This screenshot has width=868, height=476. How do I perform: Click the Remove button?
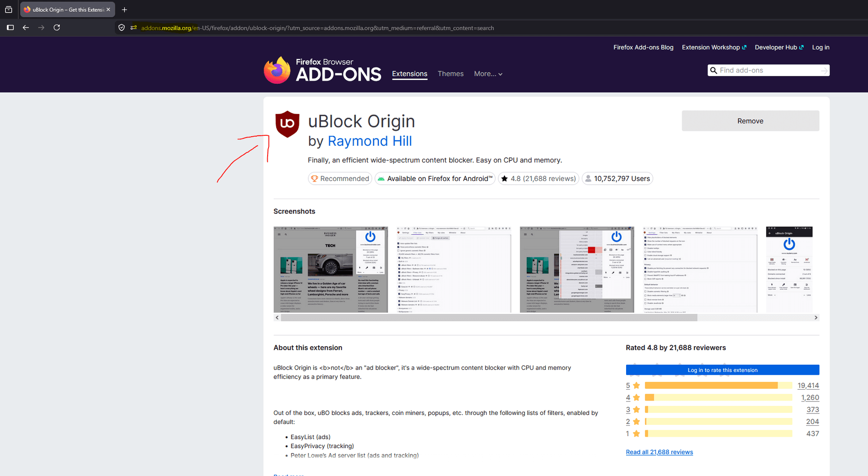750,121
